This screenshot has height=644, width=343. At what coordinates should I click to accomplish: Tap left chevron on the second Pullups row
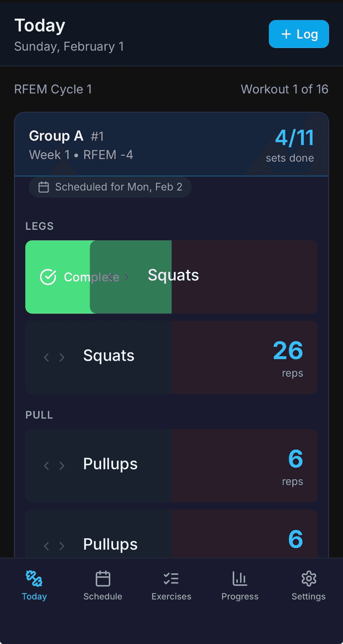pos(46,546)
